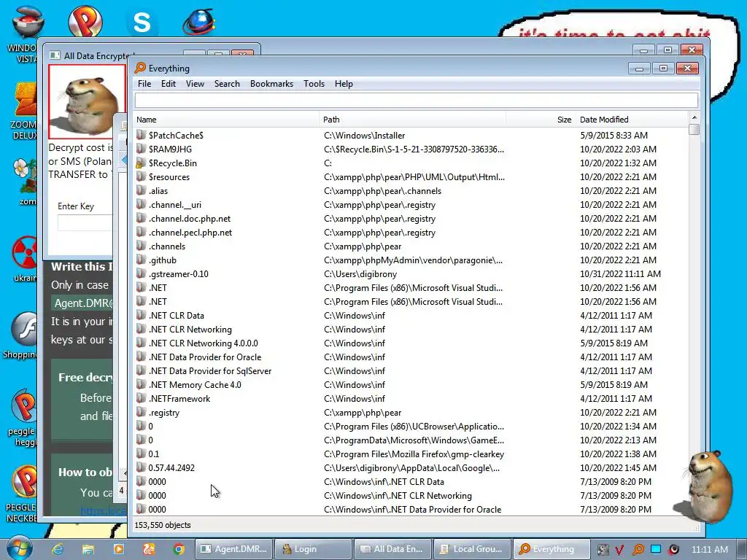Click the scrollbar up arrow in results list
This screenshot has height=560, width=747.
pyautogui.click(x=694, y=117)
